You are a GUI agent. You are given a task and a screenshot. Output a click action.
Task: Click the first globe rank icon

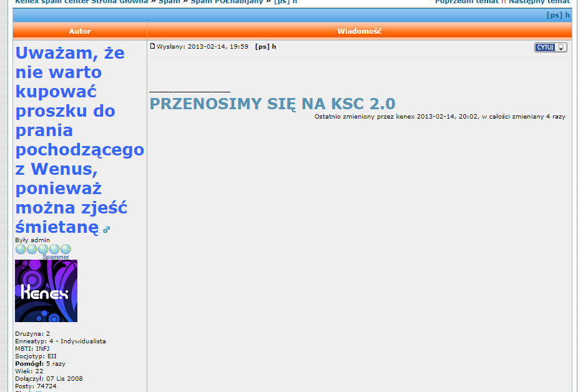coord(21,249)
